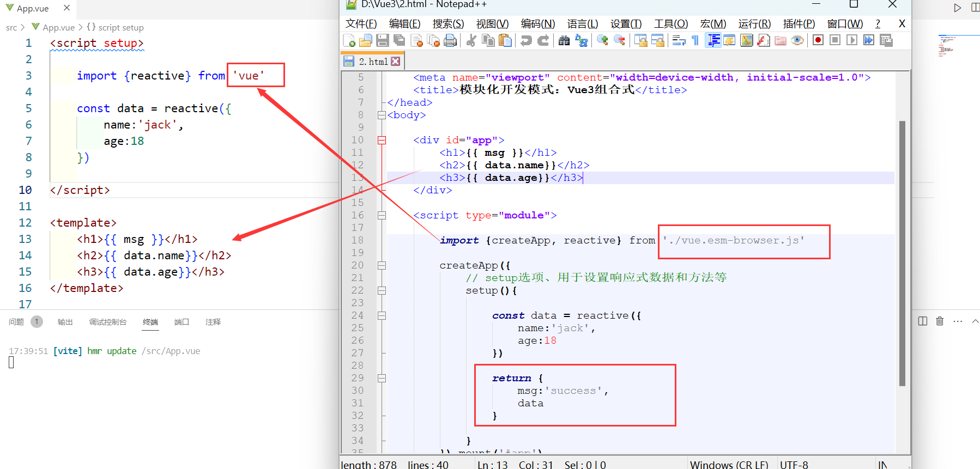Split the VS Code editor
980x469 pixels.
click(x=975, y=8)
